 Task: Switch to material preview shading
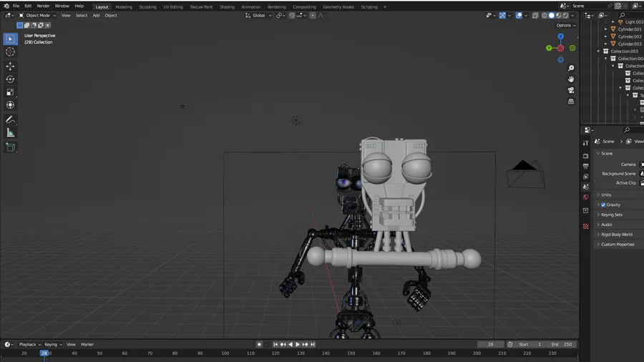click(559, 16)
